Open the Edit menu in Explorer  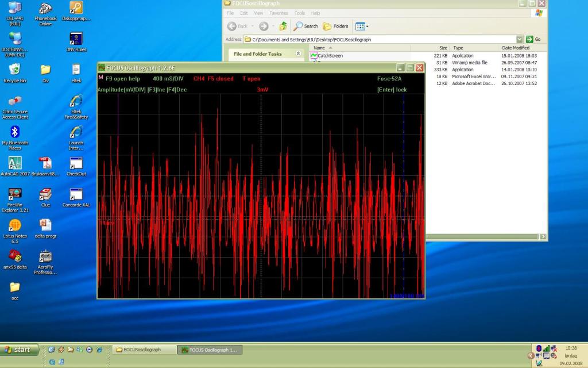coord(243,13)
